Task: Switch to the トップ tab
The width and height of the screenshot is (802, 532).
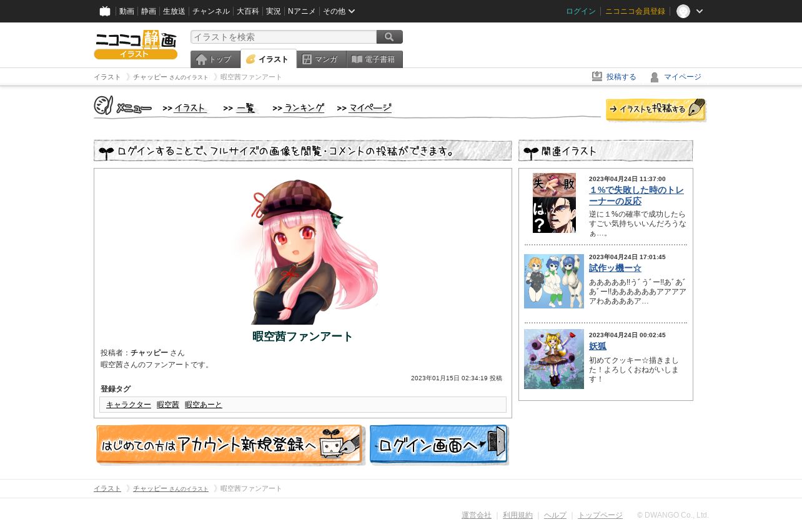Action: (x=215, y=59)
